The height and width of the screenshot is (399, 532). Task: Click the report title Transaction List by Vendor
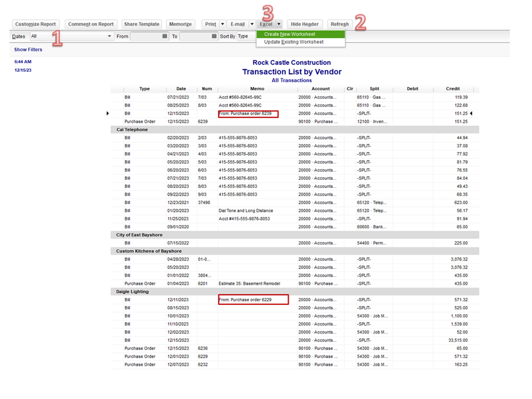pyautogui.click(x=292, y=72)
